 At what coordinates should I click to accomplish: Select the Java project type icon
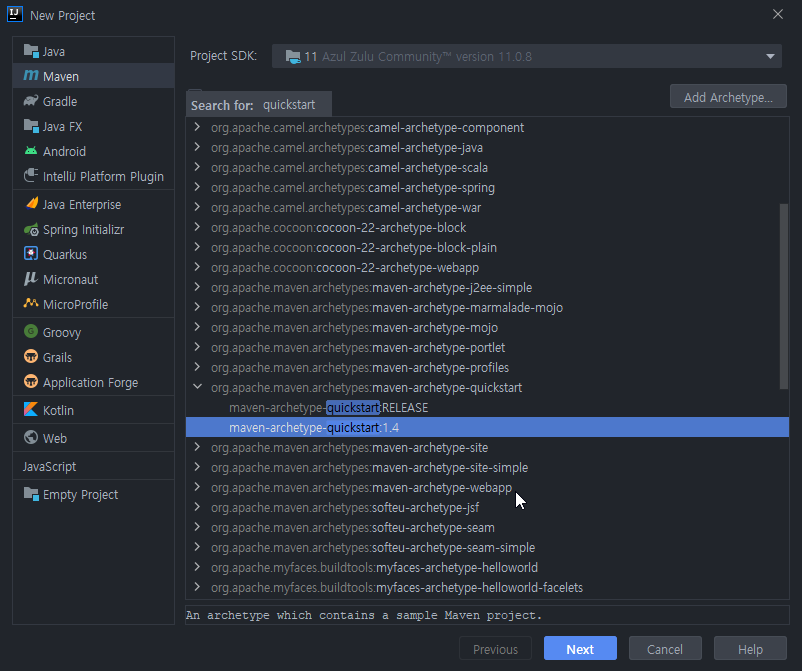tap(31, 51)
